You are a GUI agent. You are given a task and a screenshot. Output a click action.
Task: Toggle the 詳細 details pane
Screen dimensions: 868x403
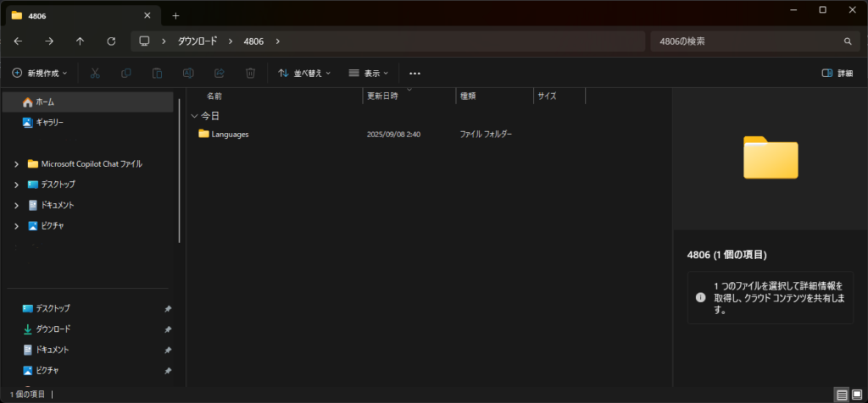(837, 73)
